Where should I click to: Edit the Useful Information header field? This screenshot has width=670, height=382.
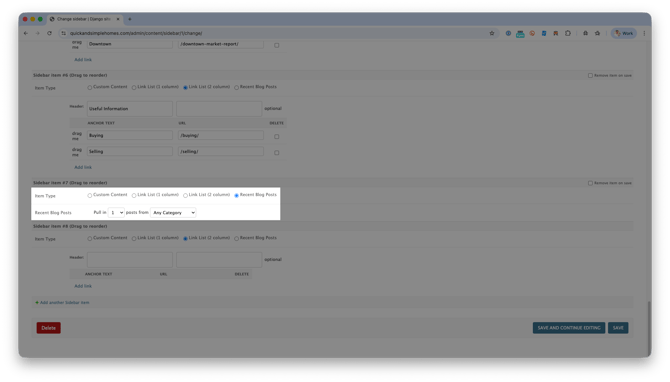pyautogui.click(x=130, y=109)
